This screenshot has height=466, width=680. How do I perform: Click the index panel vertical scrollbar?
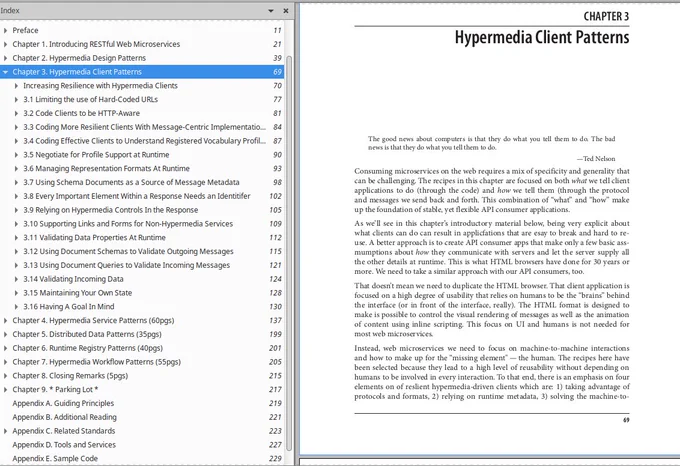(289, 254)
